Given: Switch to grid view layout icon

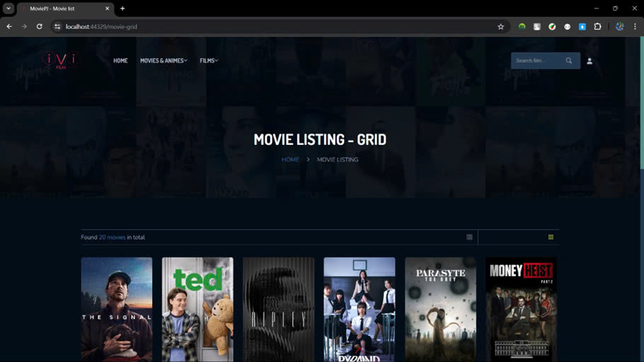Looking at the screenshot, I should (551, 238).
